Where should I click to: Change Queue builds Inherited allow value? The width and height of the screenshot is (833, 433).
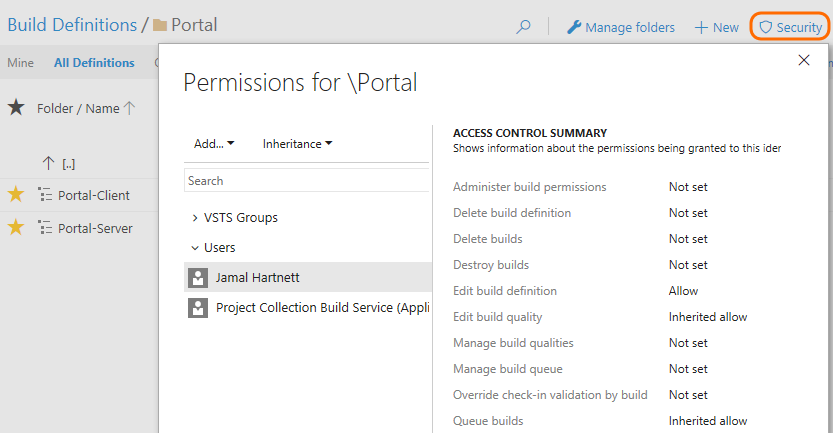point(708,421)
